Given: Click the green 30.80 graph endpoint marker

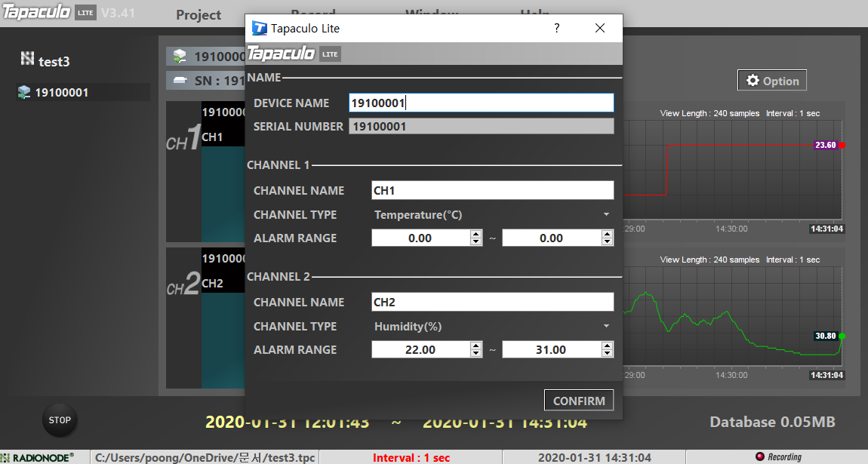Looking at the screenshot, I should [842, 336].
